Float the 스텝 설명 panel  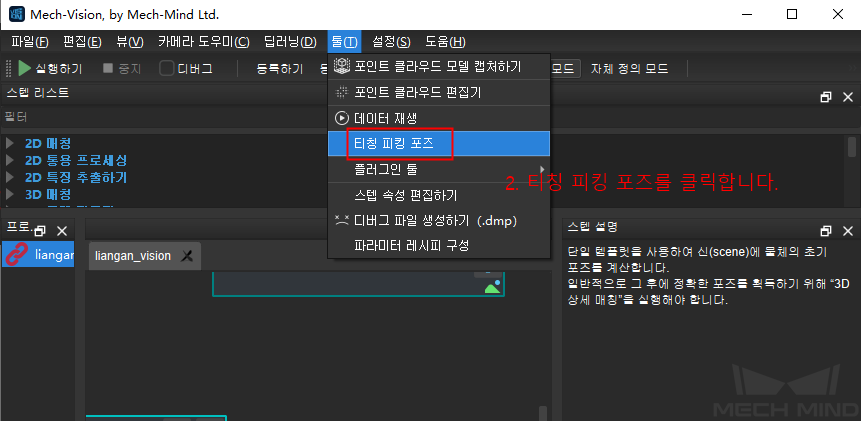pos(826,231)
